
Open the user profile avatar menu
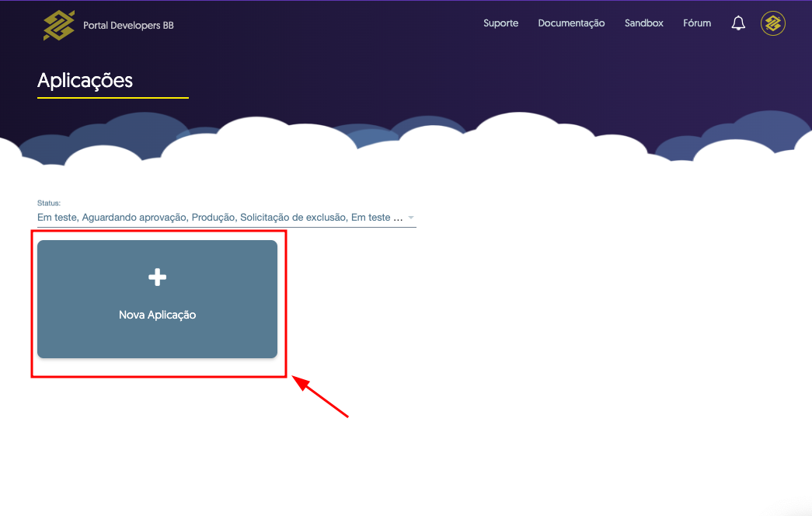coord(772,23)
